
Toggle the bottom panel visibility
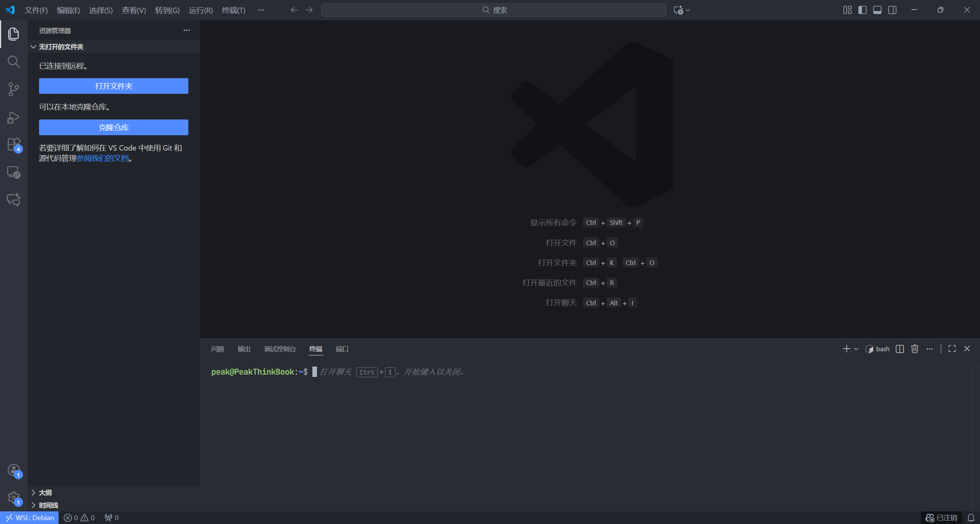pyautogui.click(x=877, y=10)
